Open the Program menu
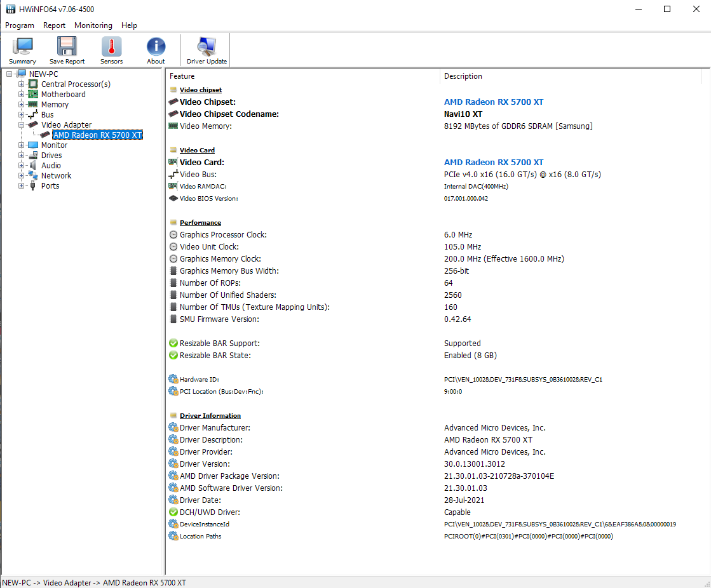Image resolution: width=711 pixels, height=588 pixels. [20, 25]
